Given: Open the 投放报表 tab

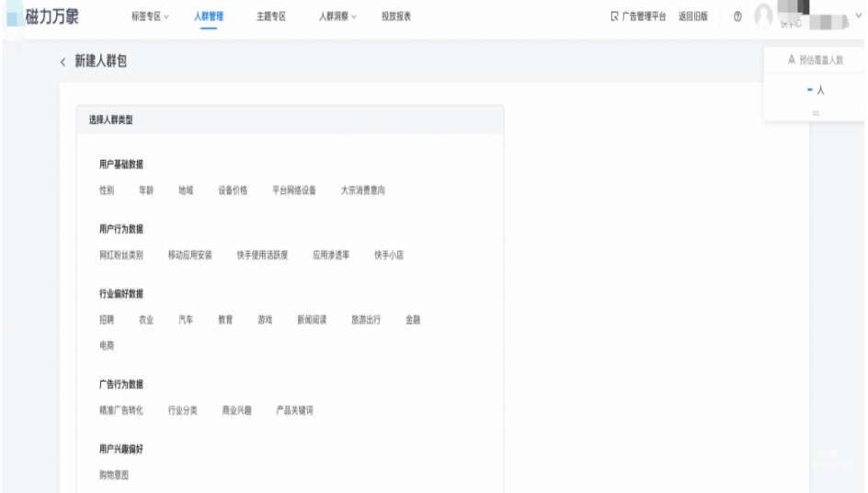Looking at the screenshot, I should pos(395,17).
